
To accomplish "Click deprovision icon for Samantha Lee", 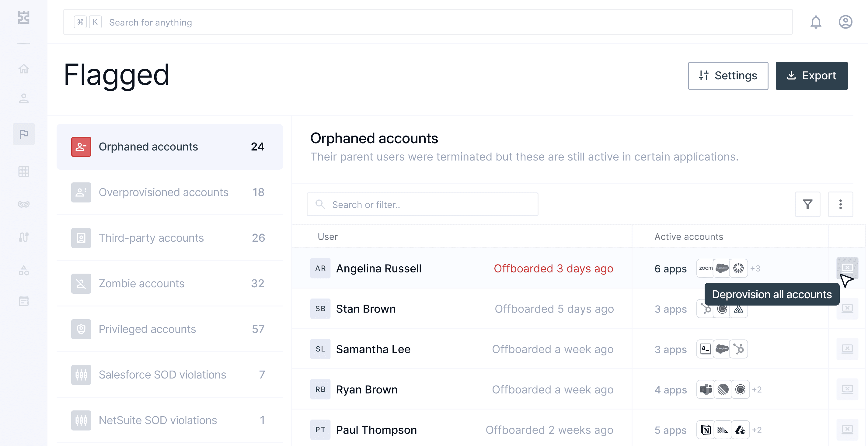I will pyautogui.click(x=847, y=349).
